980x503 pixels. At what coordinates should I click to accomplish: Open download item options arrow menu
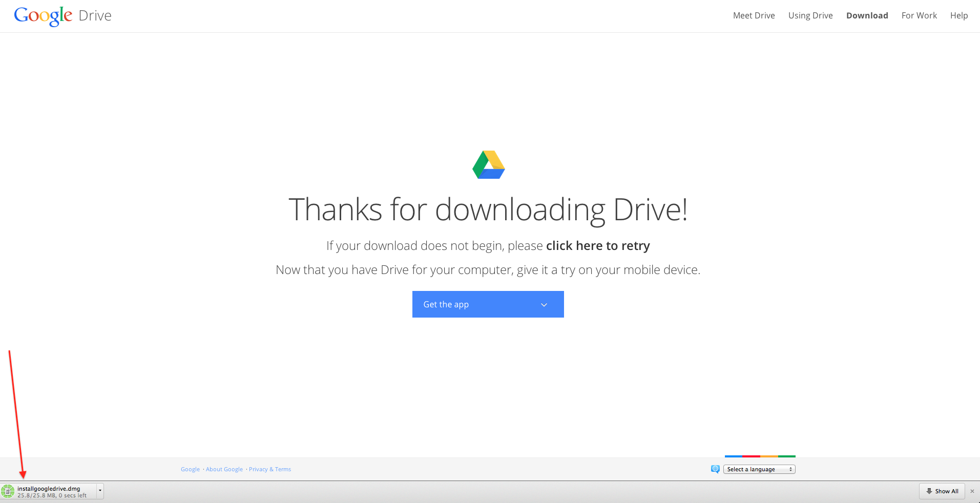[x=100, y=491]
